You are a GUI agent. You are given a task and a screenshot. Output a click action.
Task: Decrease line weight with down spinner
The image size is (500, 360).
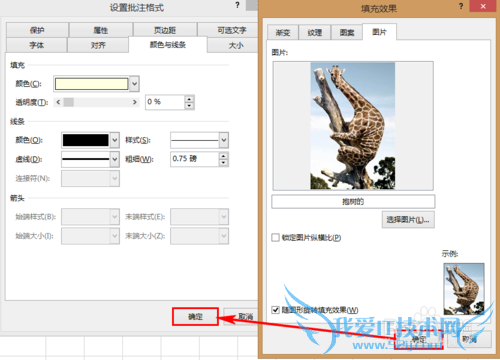tap(224, 163)
